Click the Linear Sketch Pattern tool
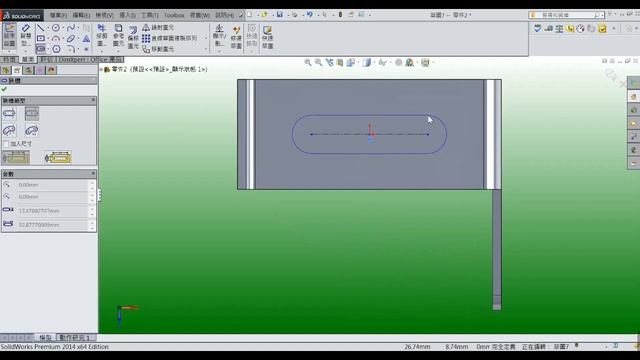 pos(170,38)
